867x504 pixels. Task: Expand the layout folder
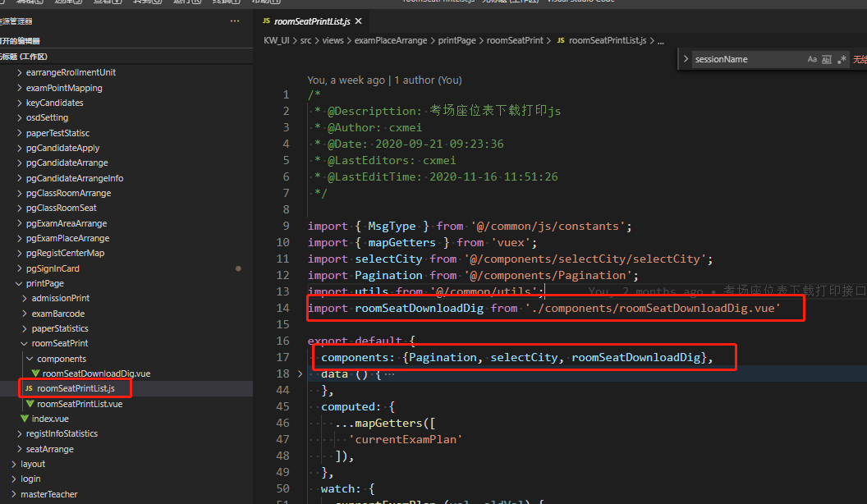[x=33, y=465]
